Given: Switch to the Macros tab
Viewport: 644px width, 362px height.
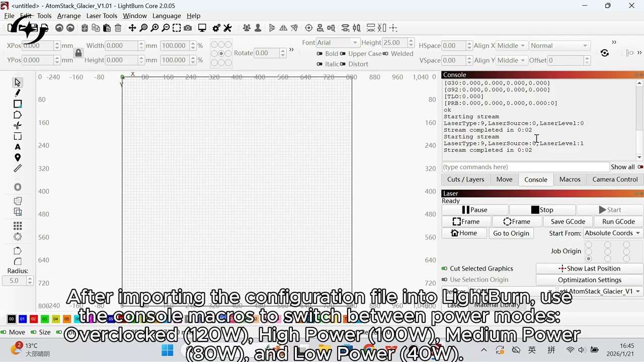Looking at the screenshot, I should click(570, 179).
